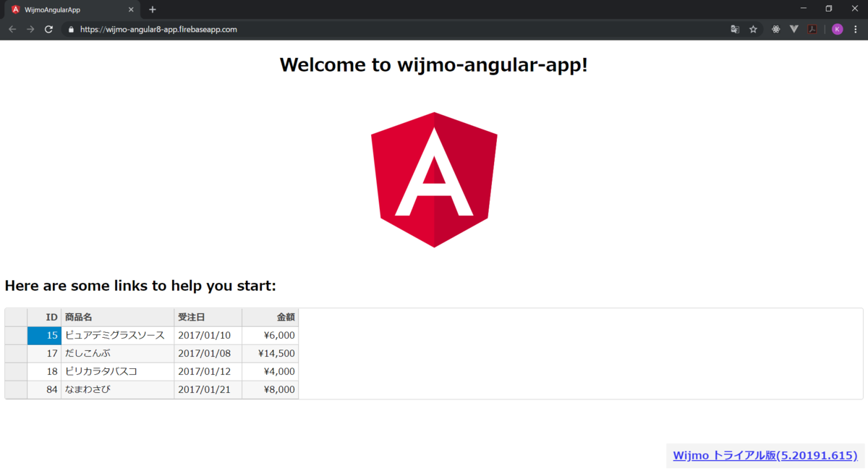Select date cell 2017/01/21
Image resolution: width=868 pixels, height=471 pixels.
208,389
